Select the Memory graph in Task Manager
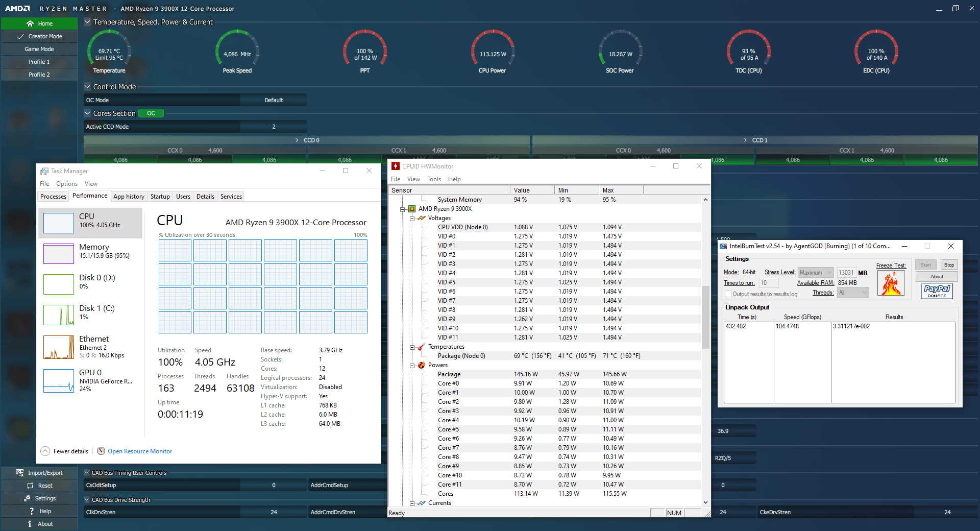980x531 pixels. point(59,254)
